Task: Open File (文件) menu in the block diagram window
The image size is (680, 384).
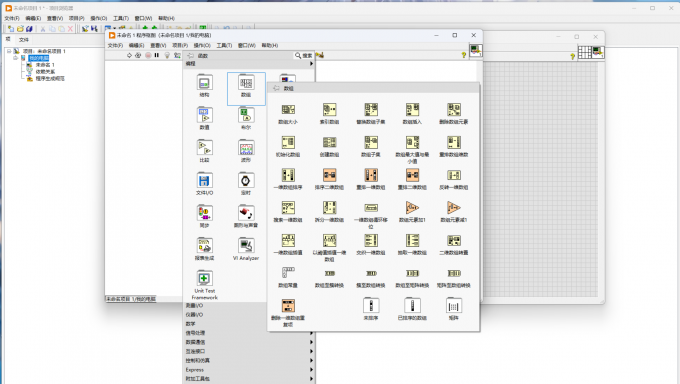Action: point(115,45)
